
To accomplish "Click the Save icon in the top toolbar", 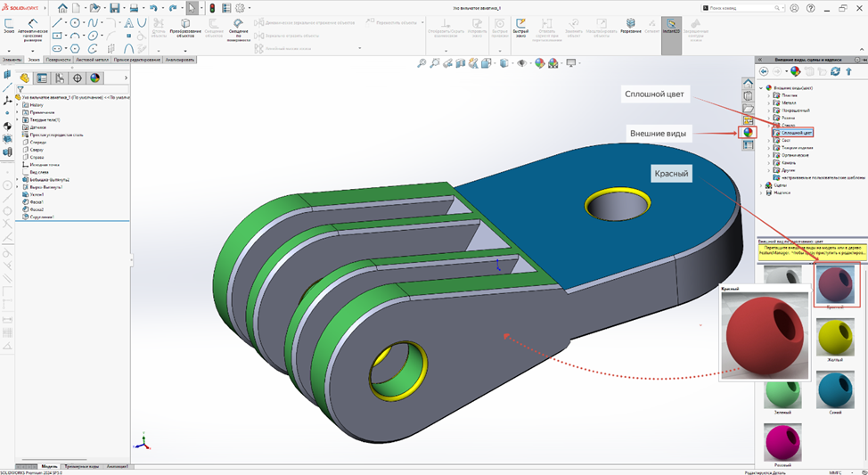I will [x=115, y=8].
